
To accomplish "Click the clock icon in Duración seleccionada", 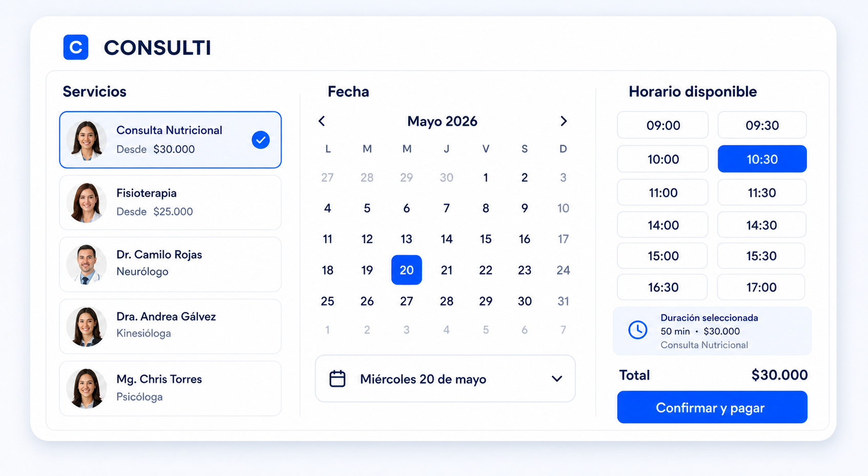I will [638, 330].
